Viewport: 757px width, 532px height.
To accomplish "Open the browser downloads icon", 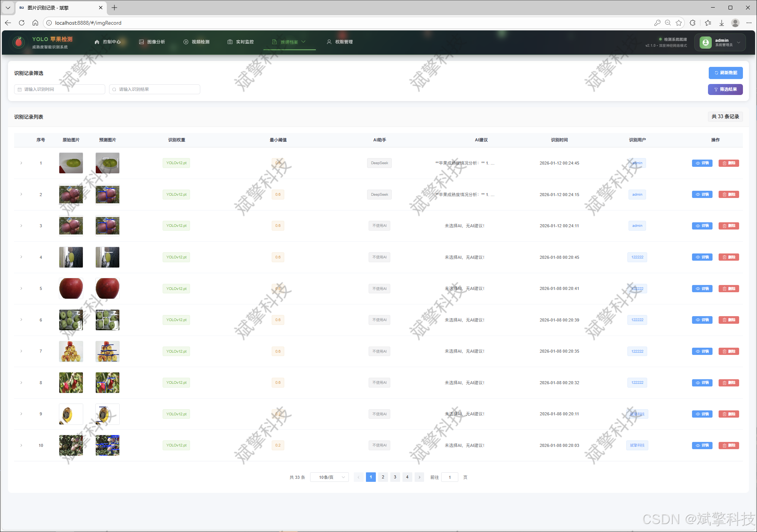I will coord(722,23).
